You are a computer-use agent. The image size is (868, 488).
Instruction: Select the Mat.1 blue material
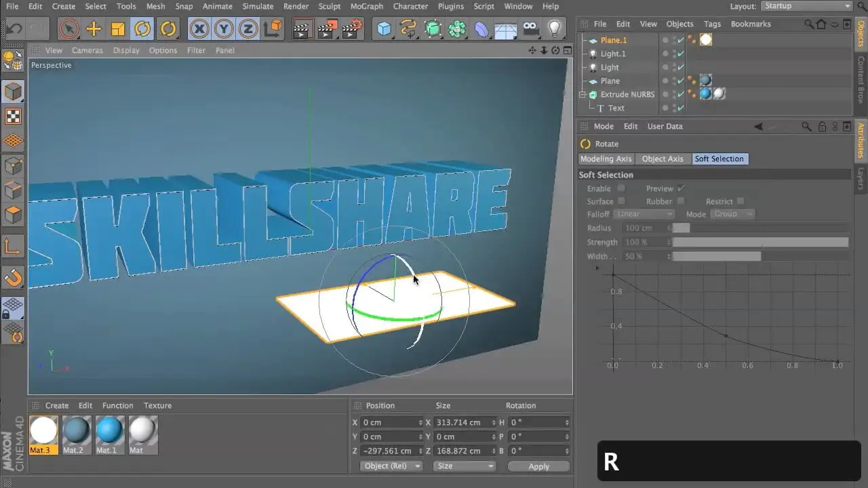tap(109, 435)
